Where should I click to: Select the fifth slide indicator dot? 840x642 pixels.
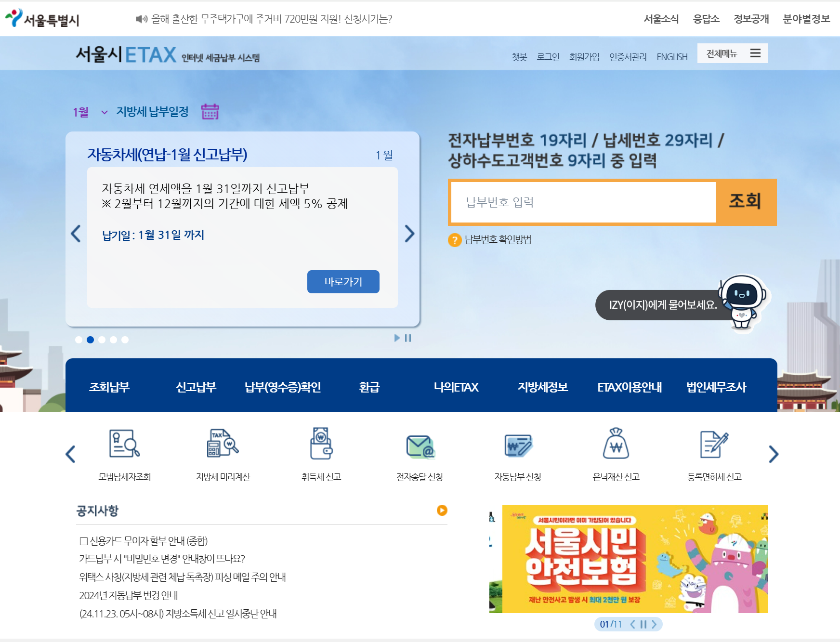[125, 340]
